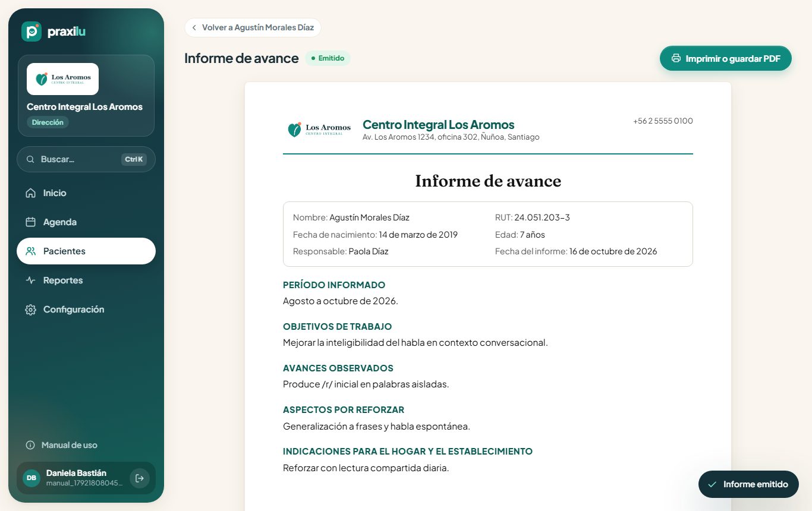Click the Emitido status badge
Viewport: 812px width, 511px height.
click(x=328, y=58)
